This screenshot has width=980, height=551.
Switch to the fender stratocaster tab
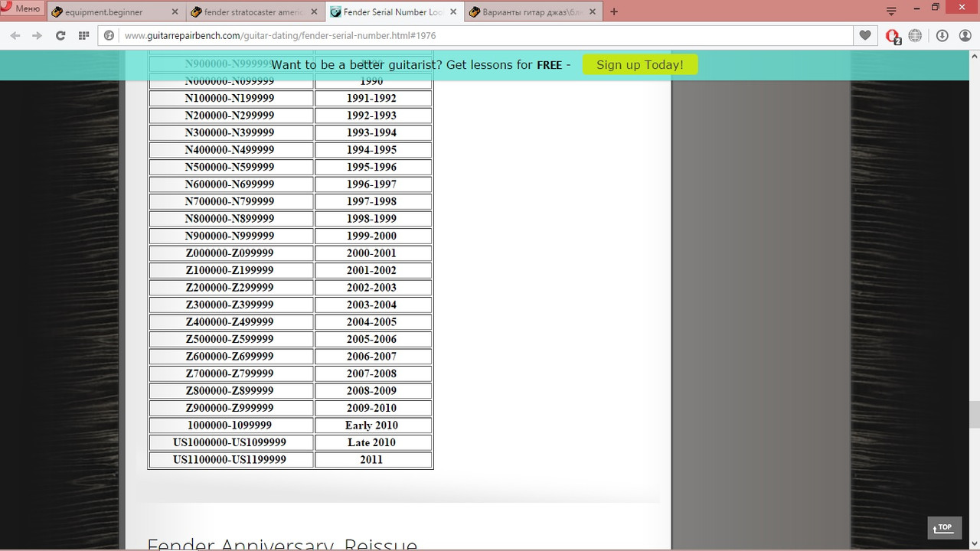tap(253, 11)
